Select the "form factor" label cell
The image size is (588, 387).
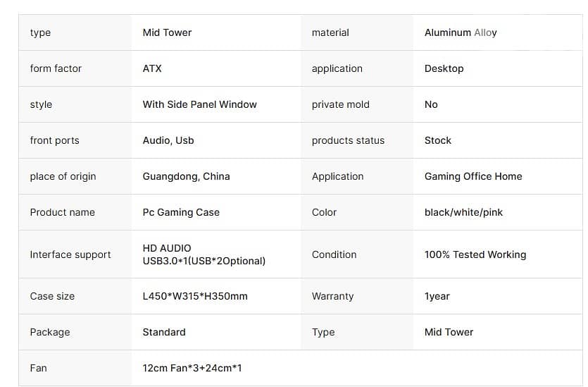(56, 68)
